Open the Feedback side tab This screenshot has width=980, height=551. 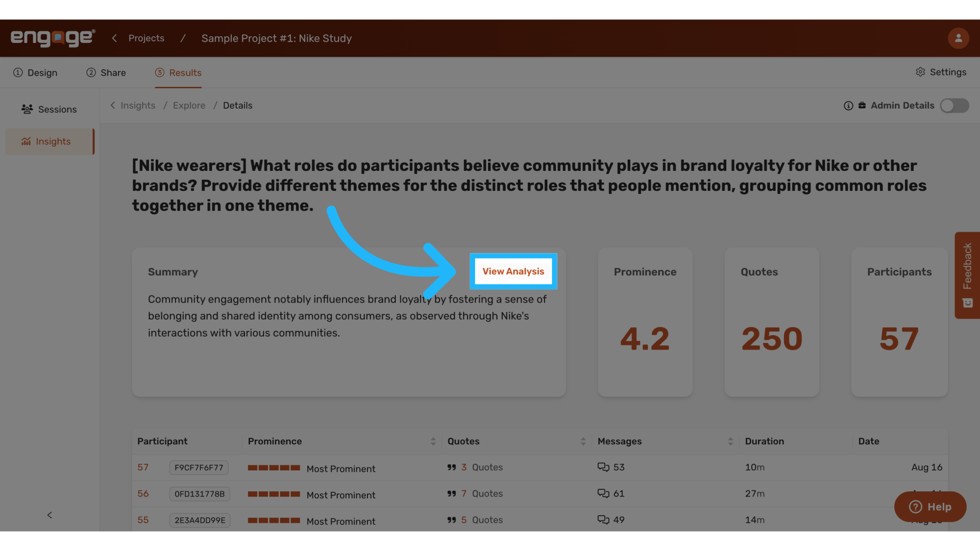967,275
